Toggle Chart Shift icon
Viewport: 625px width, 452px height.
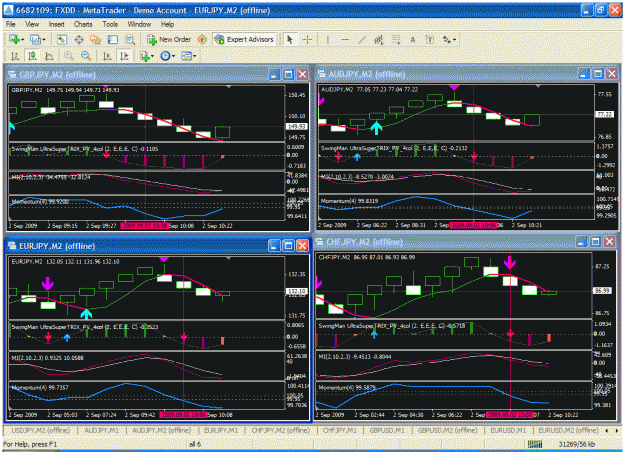point(125,56)
